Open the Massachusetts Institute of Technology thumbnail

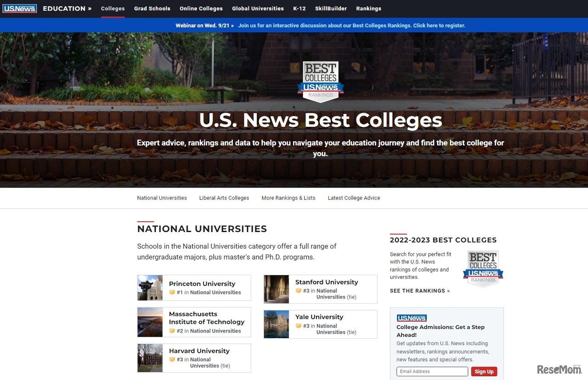(x=150, y=322)
